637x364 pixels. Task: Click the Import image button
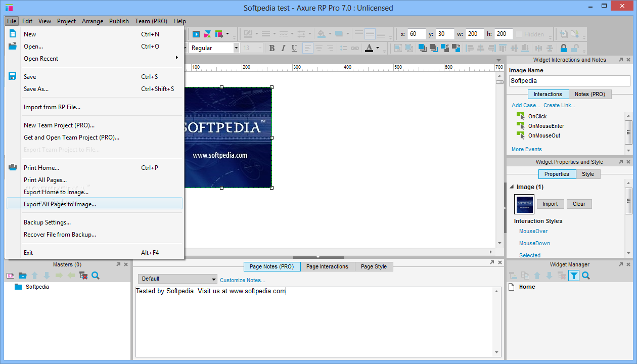click(x=550, y=204)
